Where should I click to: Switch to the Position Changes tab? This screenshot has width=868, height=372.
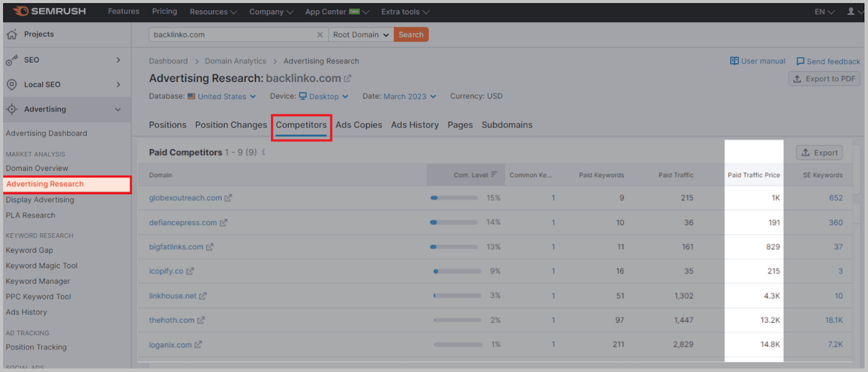click(231, 125)
